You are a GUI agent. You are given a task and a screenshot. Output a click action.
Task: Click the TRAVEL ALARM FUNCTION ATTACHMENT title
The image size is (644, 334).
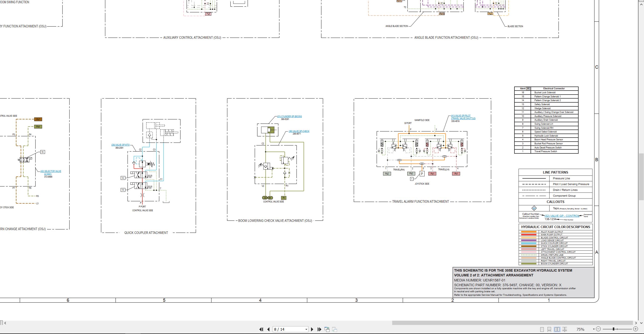[x=421, y=202]
